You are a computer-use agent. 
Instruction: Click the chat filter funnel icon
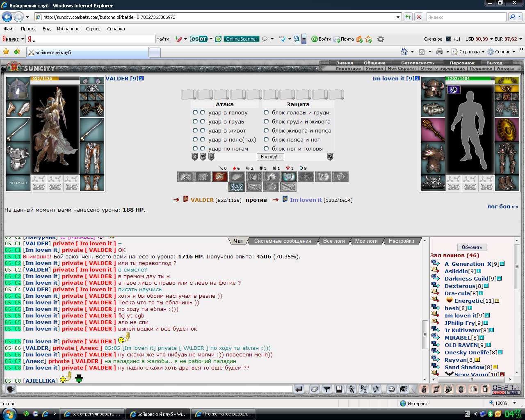tap(327, 389)
